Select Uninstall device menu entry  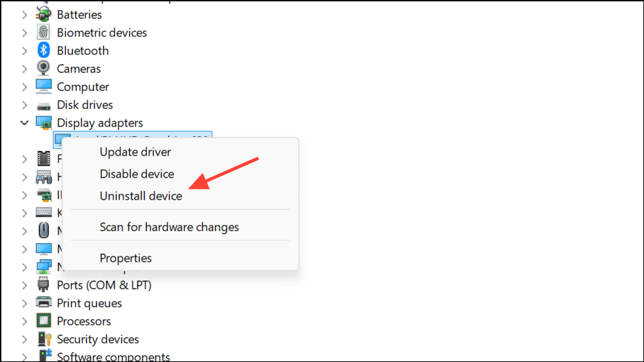(141, 196)
